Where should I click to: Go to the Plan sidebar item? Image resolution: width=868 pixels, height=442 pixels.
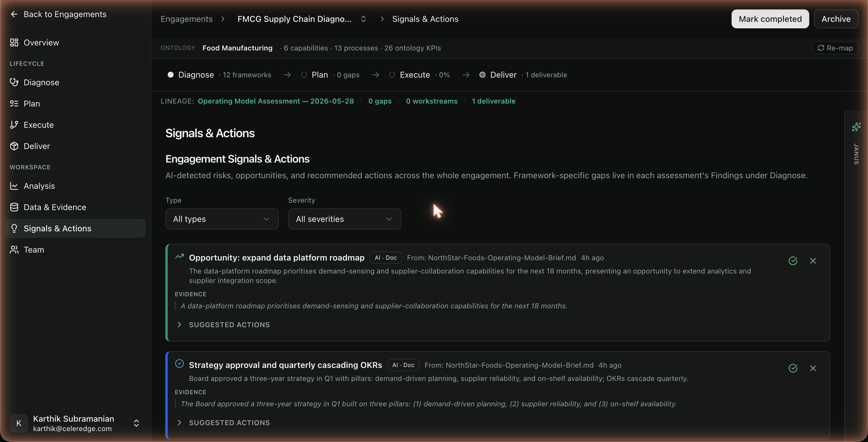coord(75,104)
